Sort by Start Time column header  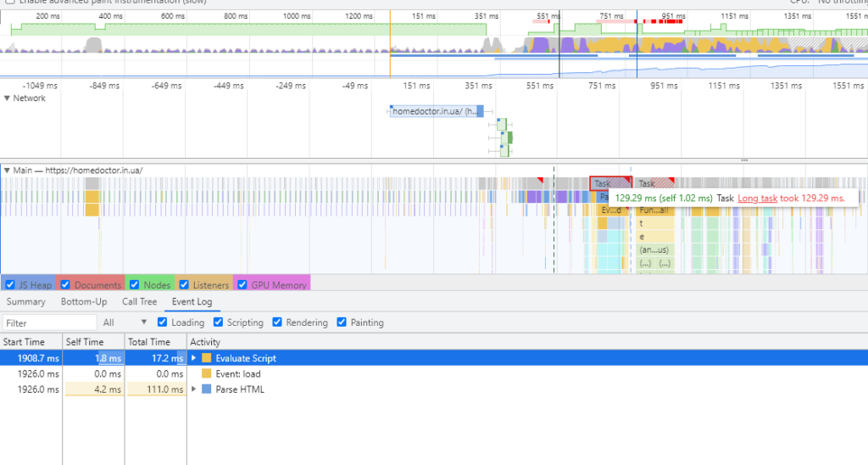[31, 342]
